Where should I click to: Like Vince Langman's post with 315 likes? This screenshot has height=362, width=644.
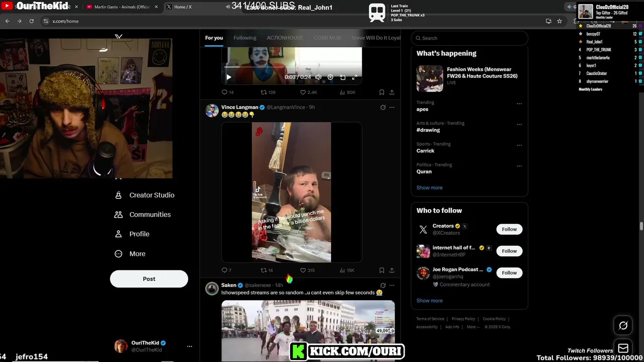click(307, 270)
